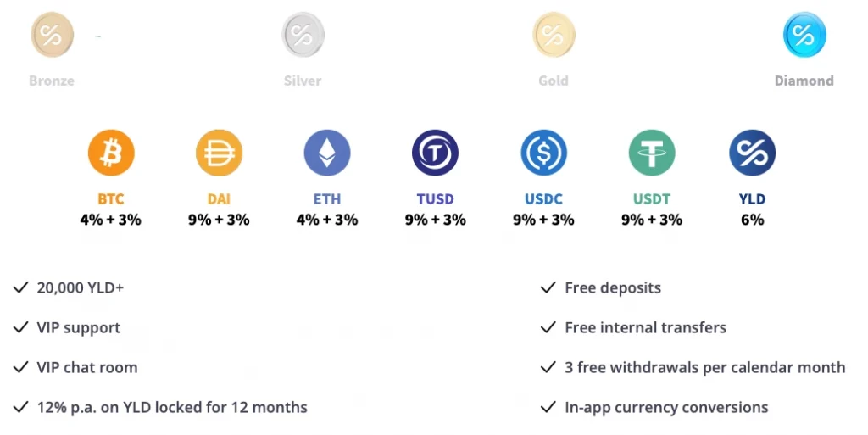Click the checkmark beside VIP support

point(21,328)
